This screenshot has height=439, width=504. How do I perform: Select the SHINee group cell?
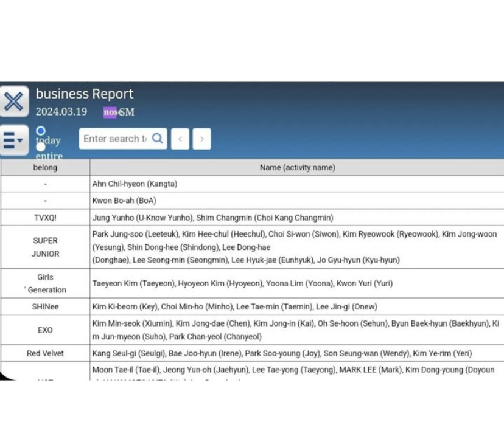pyautogui.click(x=45, y=306)
